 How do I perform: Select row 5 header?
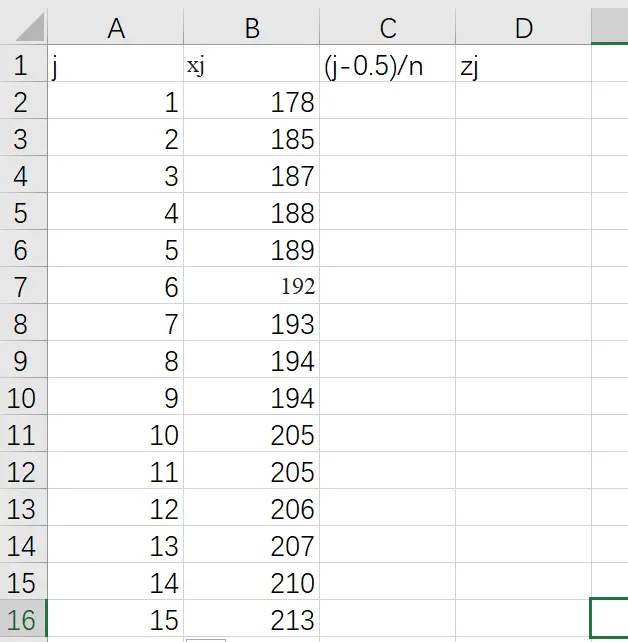[x=23, y=211]
